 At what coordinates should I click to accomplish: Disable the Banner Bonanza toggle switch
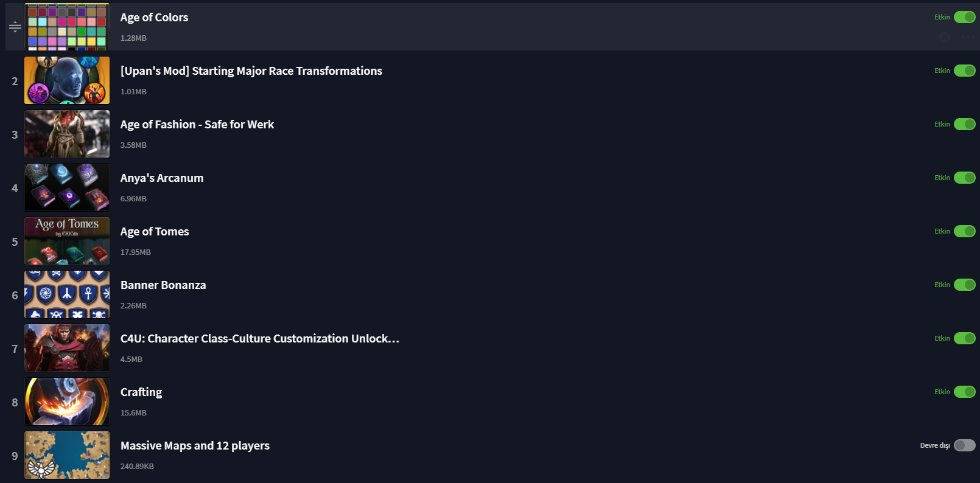[964, 285]
